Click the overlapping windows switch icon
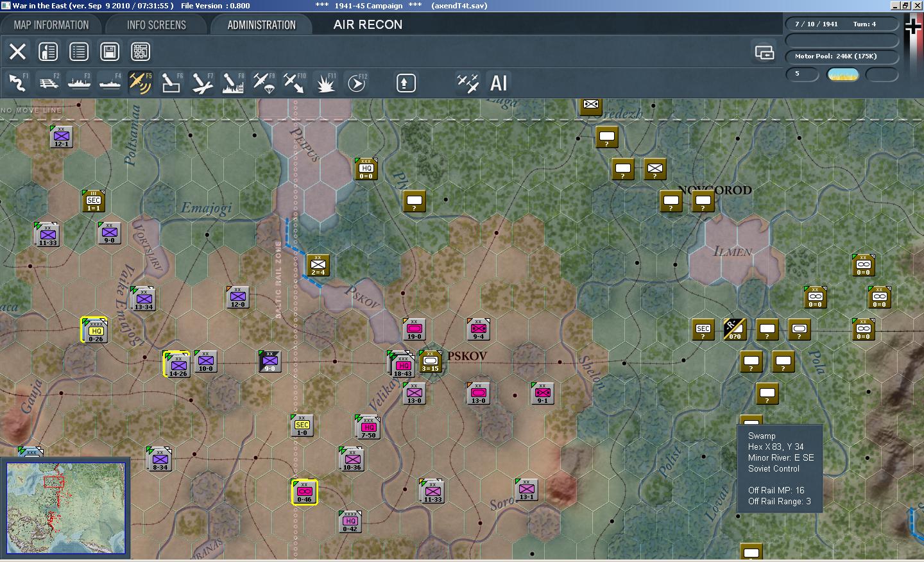Image resolution: width=924 pixels, height=562 pixels. point(764,52)
